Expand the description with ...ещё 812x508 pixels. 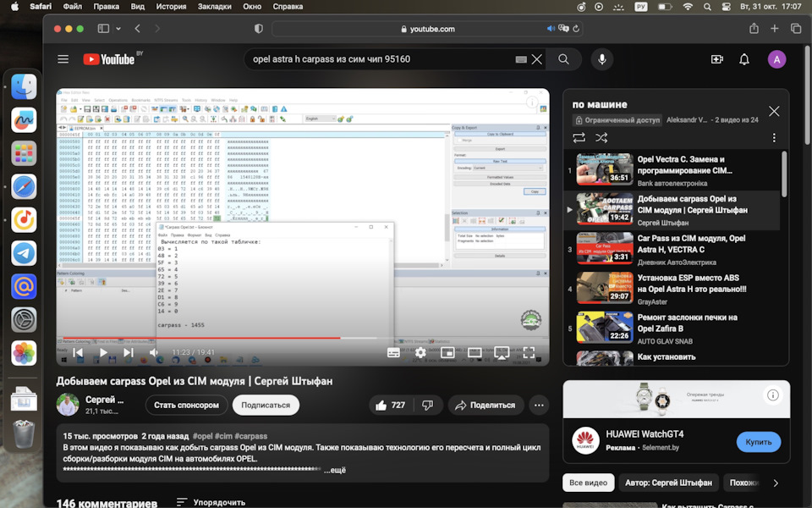coord(335,470)
